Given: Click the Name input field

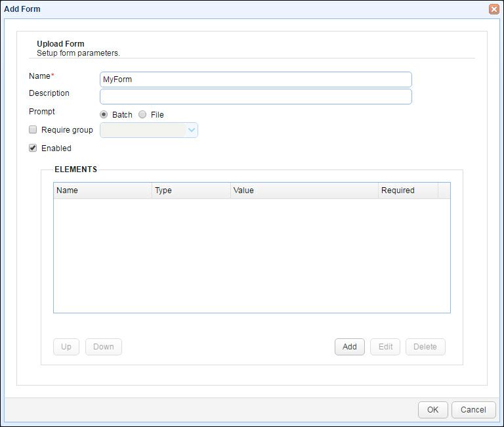Looking at the screenshot, I should click(x=256, y=79).
